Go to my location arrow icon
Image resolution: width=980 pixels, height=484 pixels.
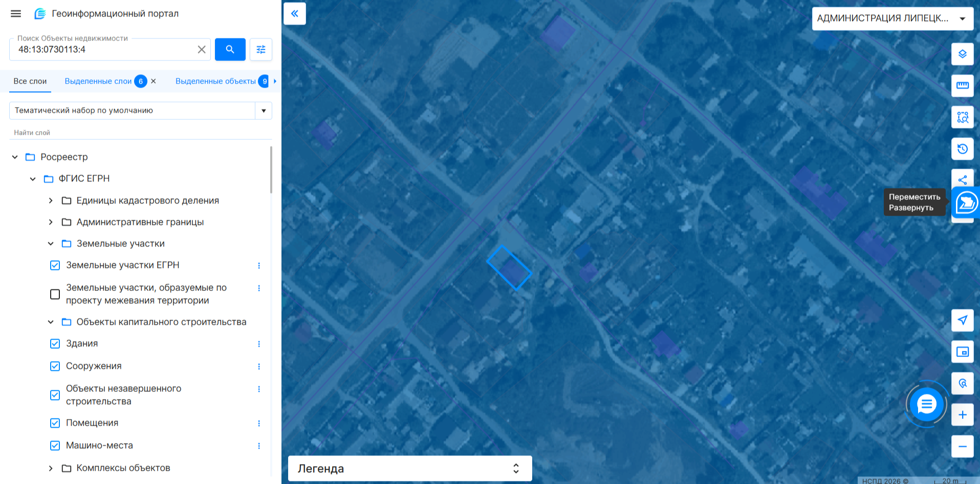click(963, 320)
